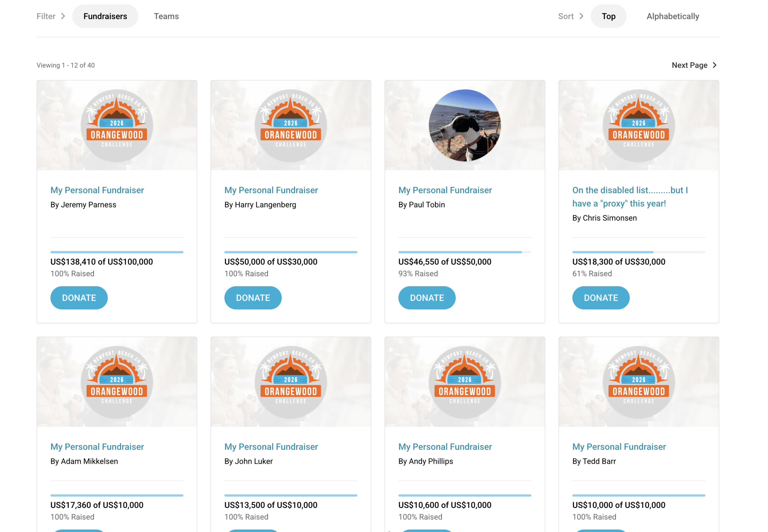Click Tedd Barr's Orangewood Challenge logo
Image resolution: width=768 pixels, height=532 pixels.
point(639,382)
